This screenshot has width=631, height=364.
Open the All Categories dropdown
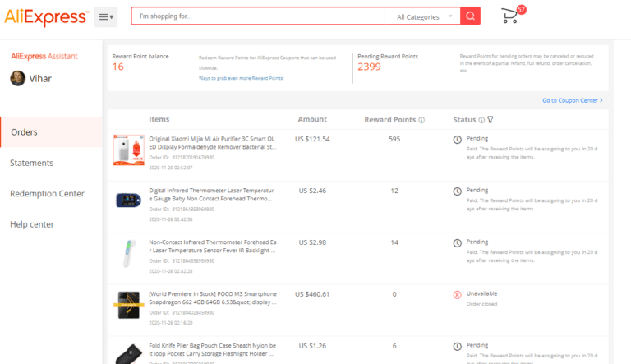pyautogui.click(x=422, y=16)
